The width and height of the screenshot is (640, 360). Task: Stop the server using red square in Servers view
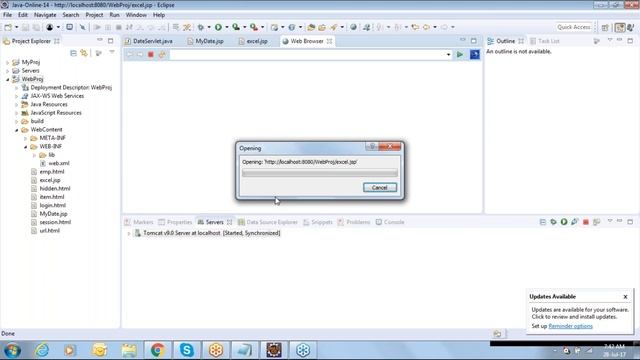pos(586,222)
